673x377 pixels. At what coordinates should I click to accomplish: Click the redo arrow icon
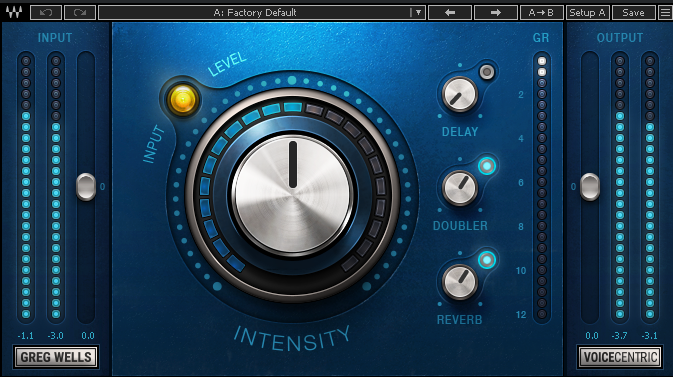tap(80, 12)
